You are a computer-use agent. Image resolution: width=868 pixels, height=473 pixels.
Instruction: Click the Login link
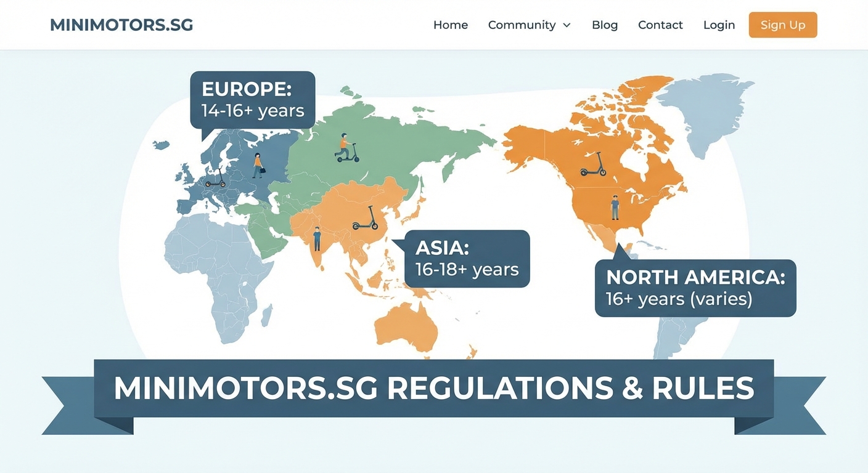tap(719, 25)
